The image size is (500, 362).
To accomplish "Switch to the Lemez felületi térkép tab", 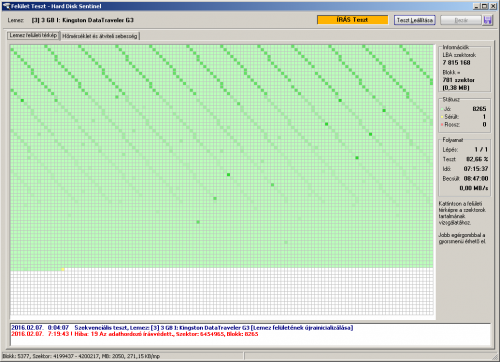I will 33,35.
